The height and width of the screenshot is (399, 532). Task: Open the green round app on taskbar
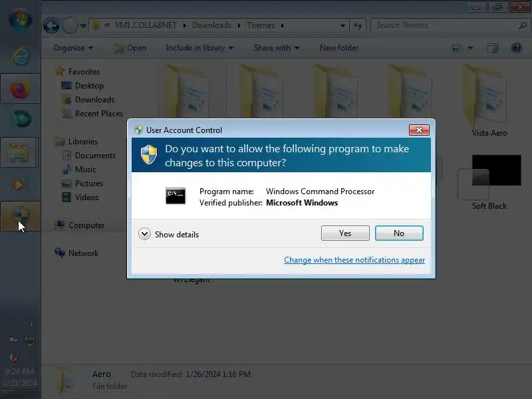[x=21, y=120]
